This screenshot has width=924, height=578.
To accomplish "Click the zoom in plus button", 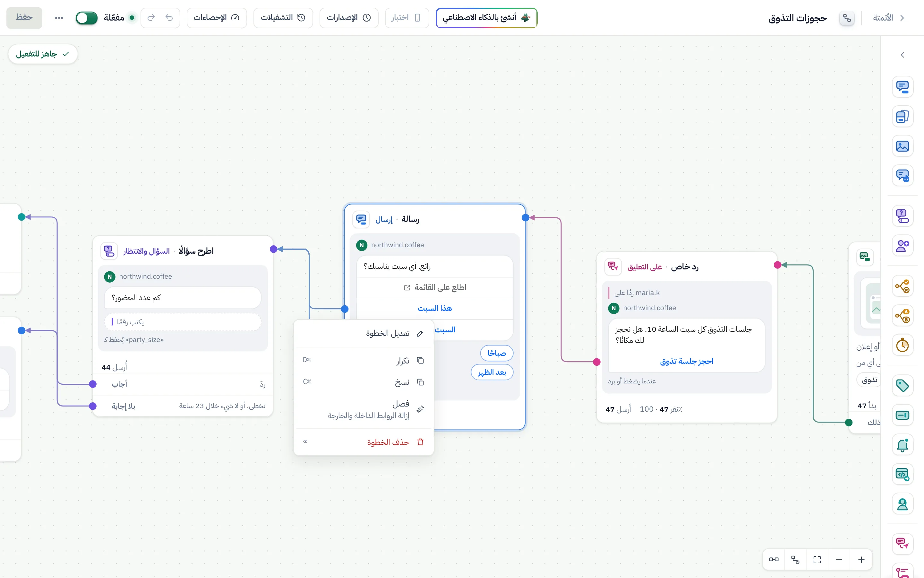I will point(861,560).
